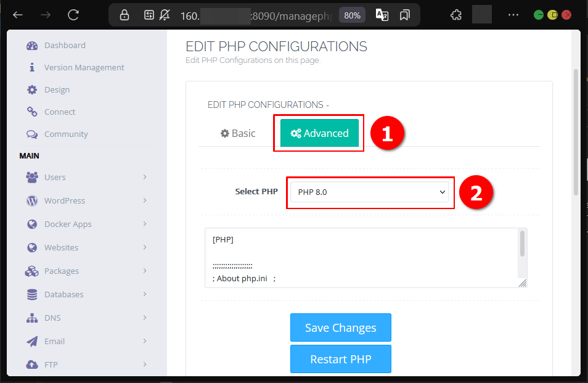The height and width of the screenshot is (383, 588).
Task: Expand the Users submenu chevron
Action: point(145,176)
